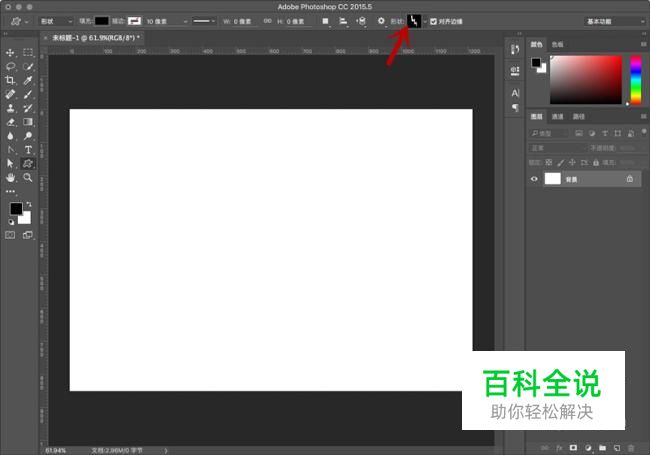The width and height of the screenshot is (650, 455).
Task: Select the Zoom tool in toolbar
Action: 28,177
